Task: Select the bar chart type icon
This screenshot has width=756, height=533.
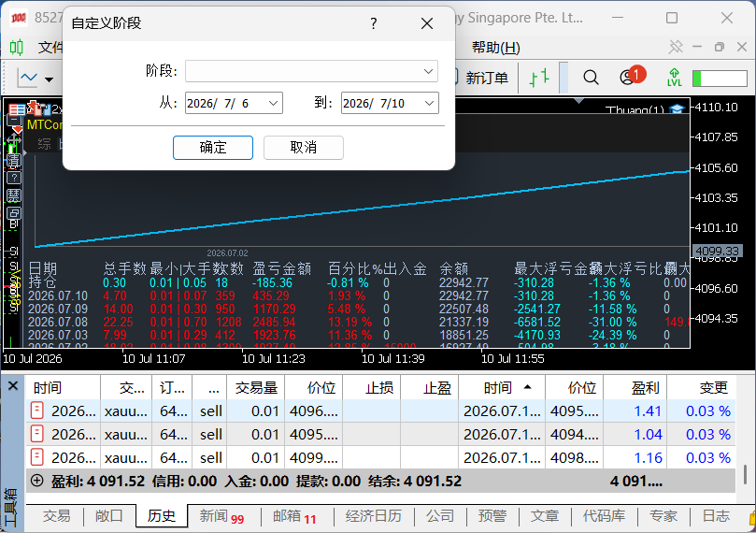Action: pyautogui.click(x=539, y=78)
